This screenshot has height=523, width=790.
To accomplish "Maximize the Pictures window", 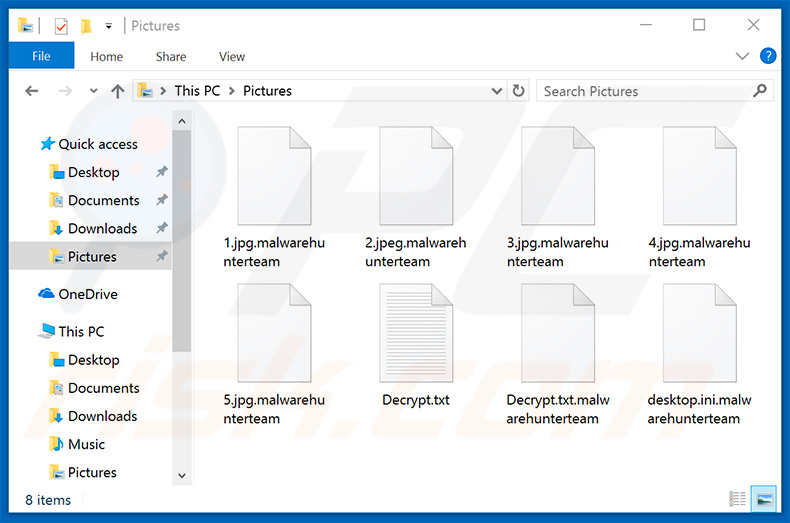I will [699, 25].
